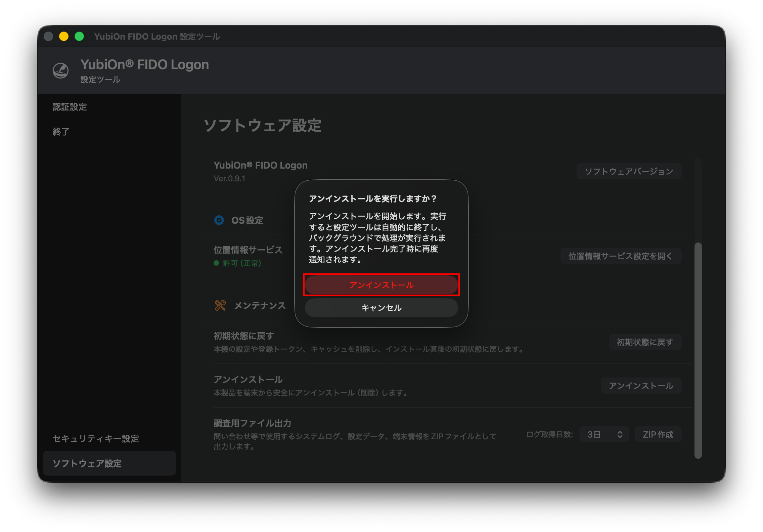Click the Ver.0.9.1 version text
The height and width of the screenshot is (532, 763).
[x=229, y=179]
